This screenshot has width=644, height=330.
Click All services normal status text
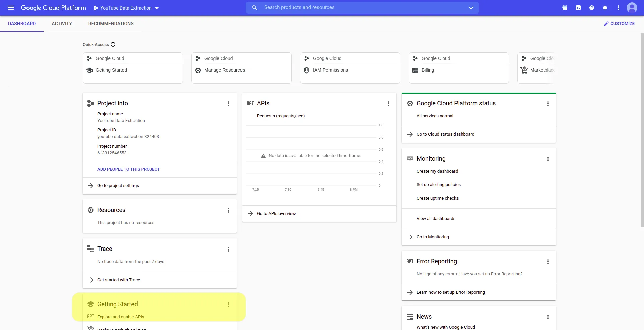coord(435,116)
